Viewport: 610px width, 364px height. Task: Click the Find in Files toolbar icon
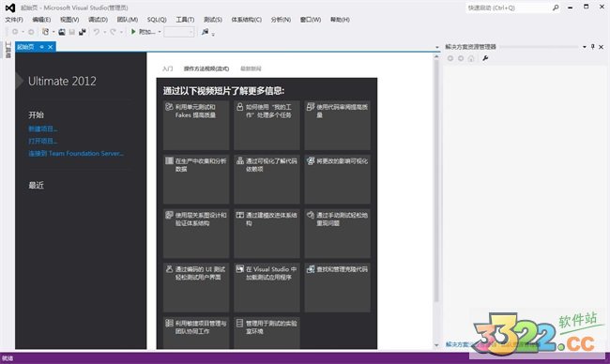point(205,32)
